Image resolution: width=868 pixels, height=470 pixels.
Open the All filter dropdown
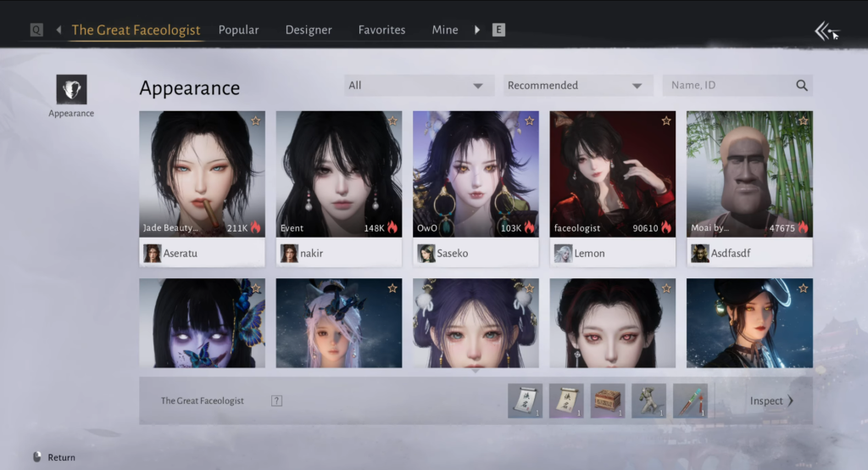[419, 86]
